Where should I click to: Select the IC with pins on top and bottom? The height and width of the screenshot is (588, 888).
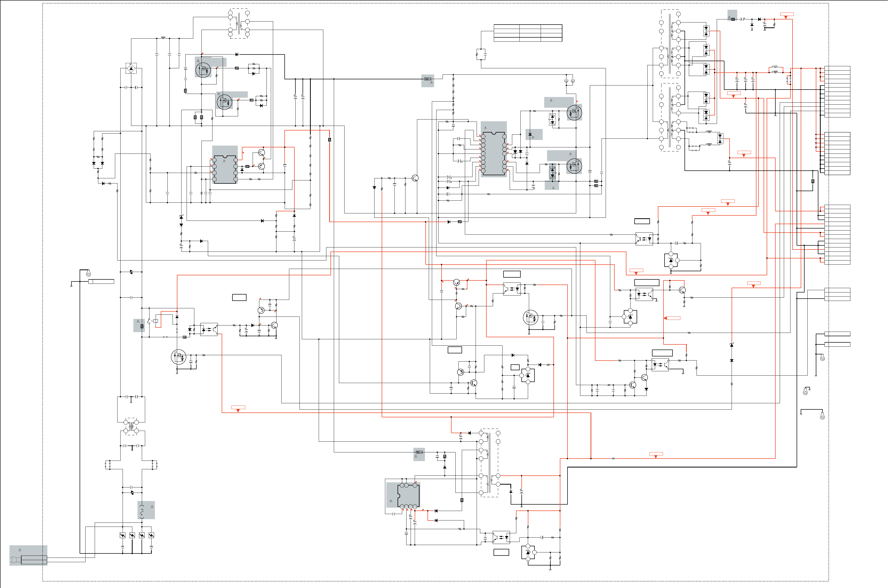[408, 496]
